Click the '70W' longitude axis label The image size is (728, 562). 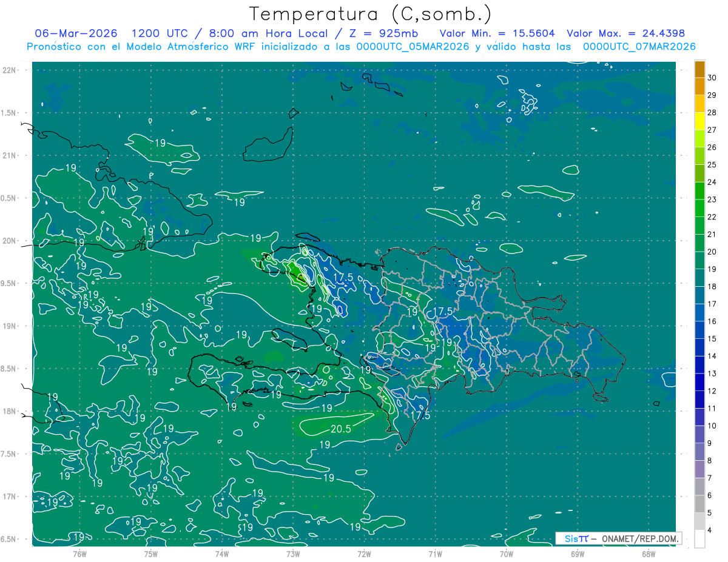click(x=506, y=554)
